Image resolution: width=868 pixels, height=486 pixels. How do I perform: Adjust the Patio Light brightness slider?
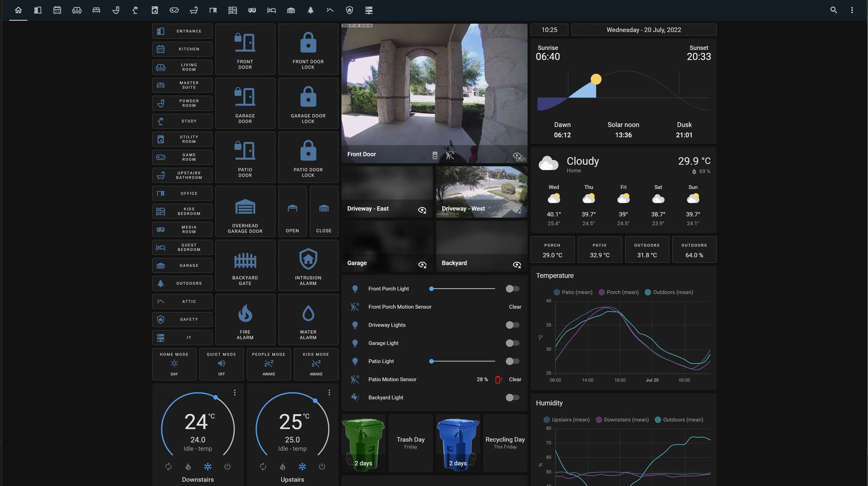[x=461, y=361]
